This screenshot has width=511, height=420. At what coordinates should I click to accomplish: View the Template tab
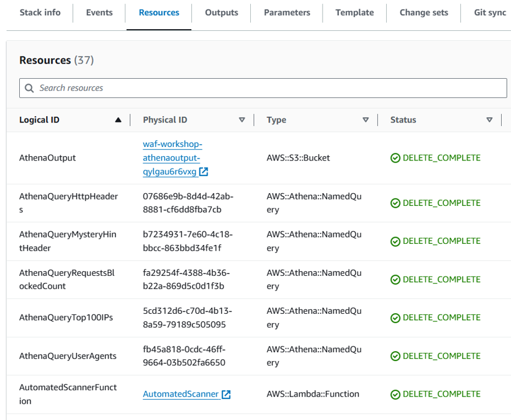coord(355,12)
